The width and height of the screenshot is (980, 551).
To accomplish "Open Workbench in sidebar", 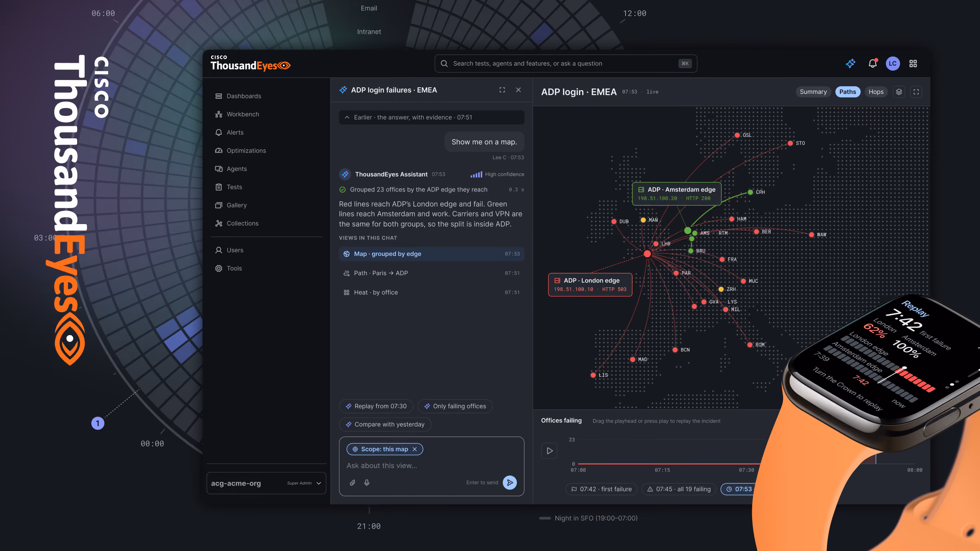I will tap(266, 114).
